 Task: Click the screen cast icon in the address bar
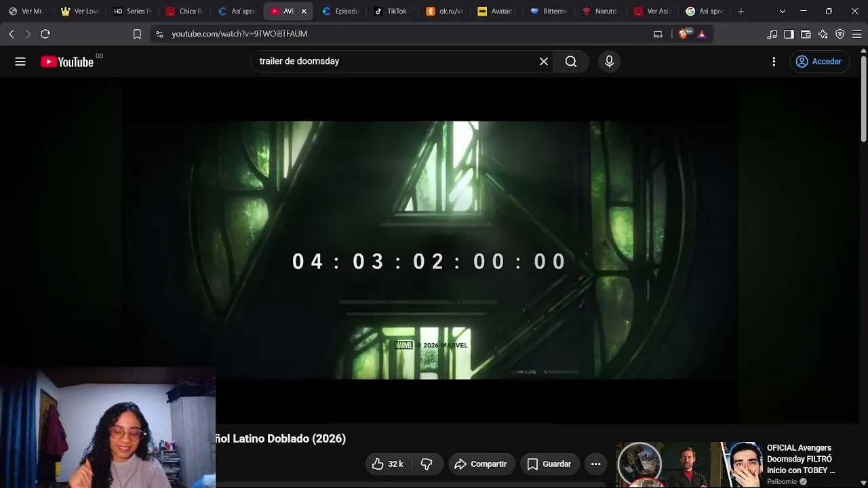click(x=658, y=34)
